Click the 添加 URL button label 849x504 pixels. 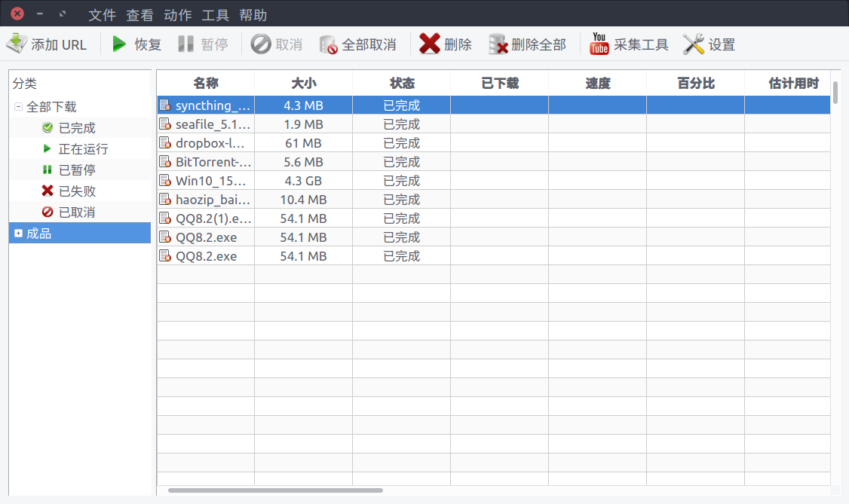point(59,44)
